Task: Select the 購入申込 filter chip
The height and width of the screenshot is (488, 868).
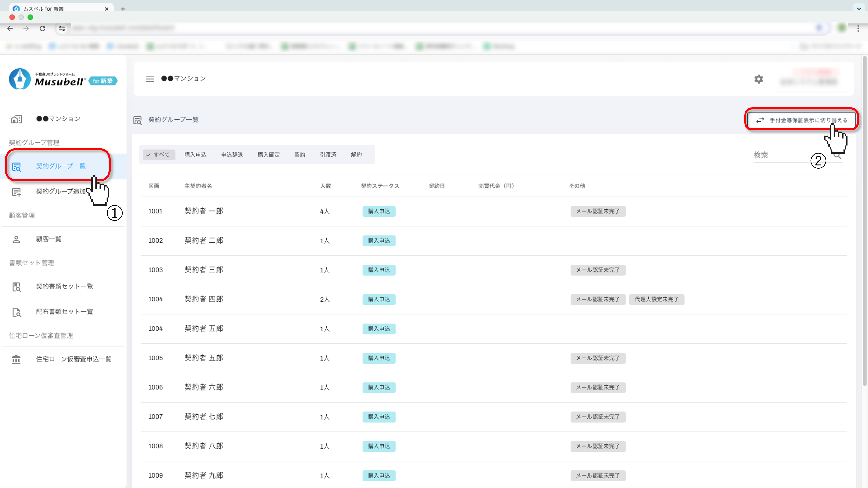Action: point(195,155)
